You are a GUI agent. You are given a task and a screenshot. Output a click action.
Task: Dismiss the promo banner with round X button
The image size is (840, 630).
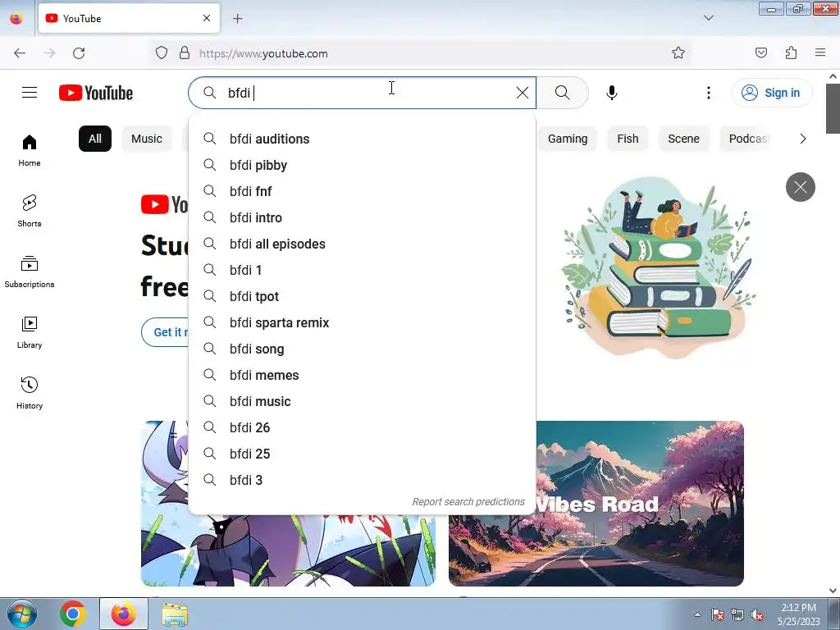801,187
